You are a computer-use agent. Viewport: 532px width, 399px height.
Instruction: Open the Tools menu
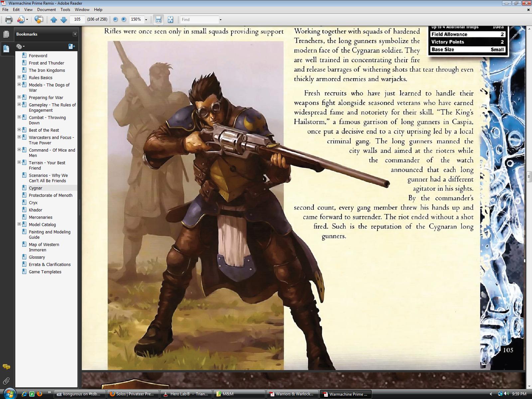click(x=65, y=10)
